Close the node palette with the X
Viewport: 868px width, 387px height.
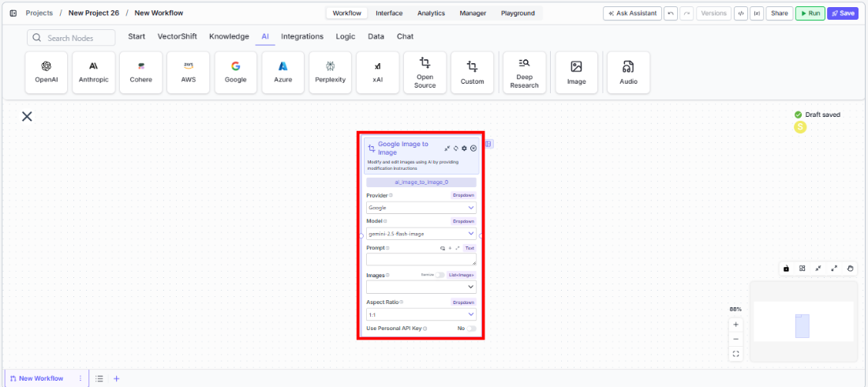point(27,116)
